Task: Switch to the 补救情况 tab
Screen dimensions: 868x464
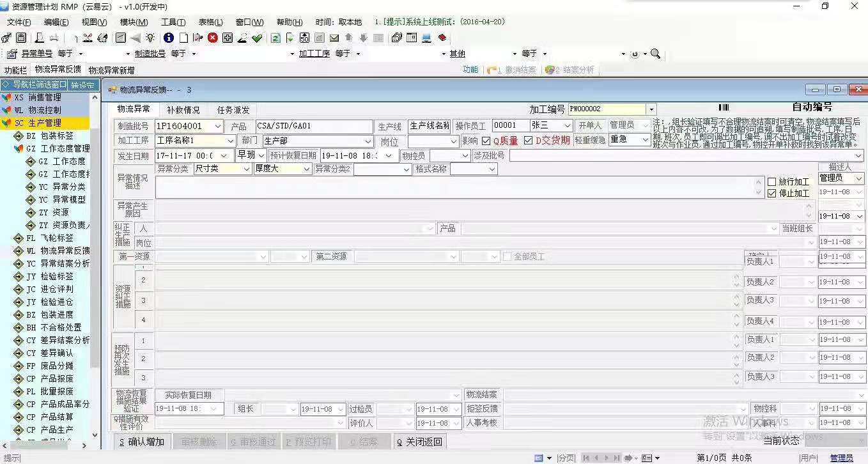Action: (x=183, y=109)
